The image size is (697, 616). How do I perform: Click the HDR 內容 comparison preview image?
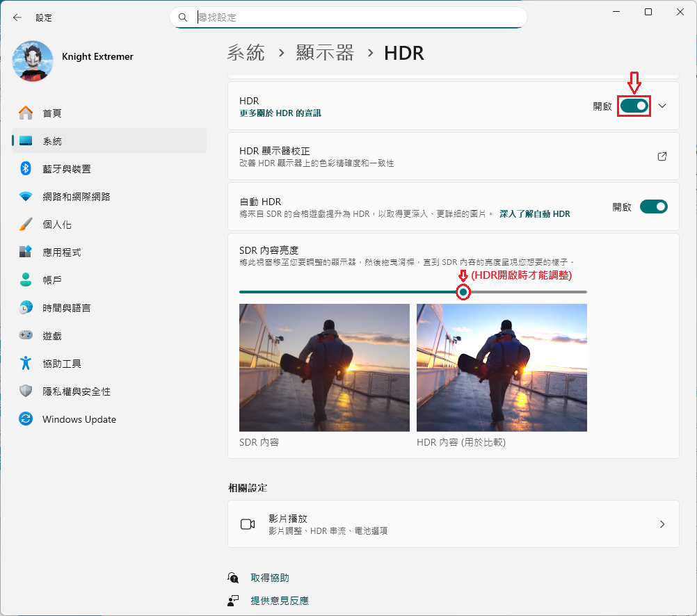502,368
